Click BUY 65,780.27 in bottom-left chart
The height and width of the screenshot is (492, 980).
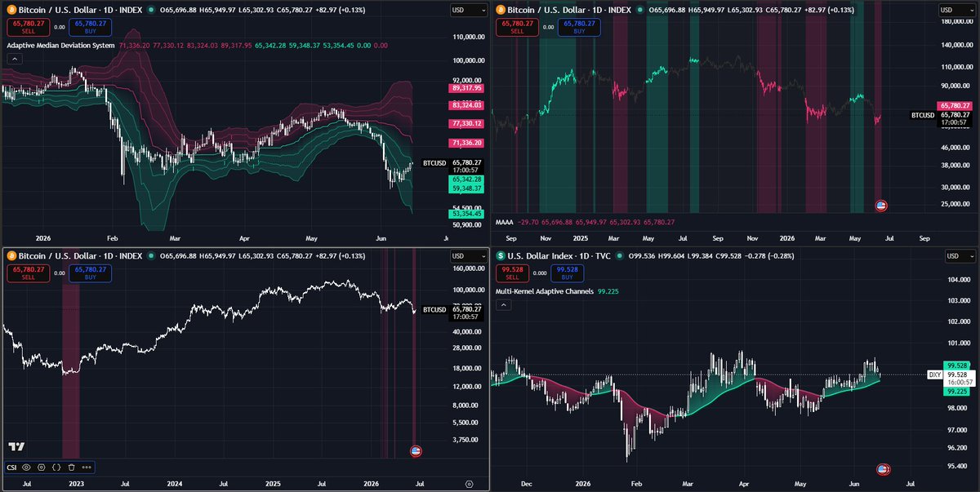click(89, 273)
